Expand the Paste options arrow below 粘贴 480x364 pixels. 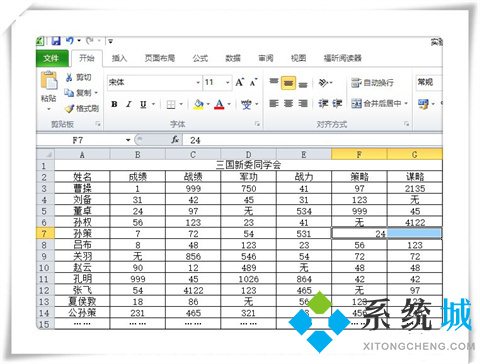coord(49,109)
